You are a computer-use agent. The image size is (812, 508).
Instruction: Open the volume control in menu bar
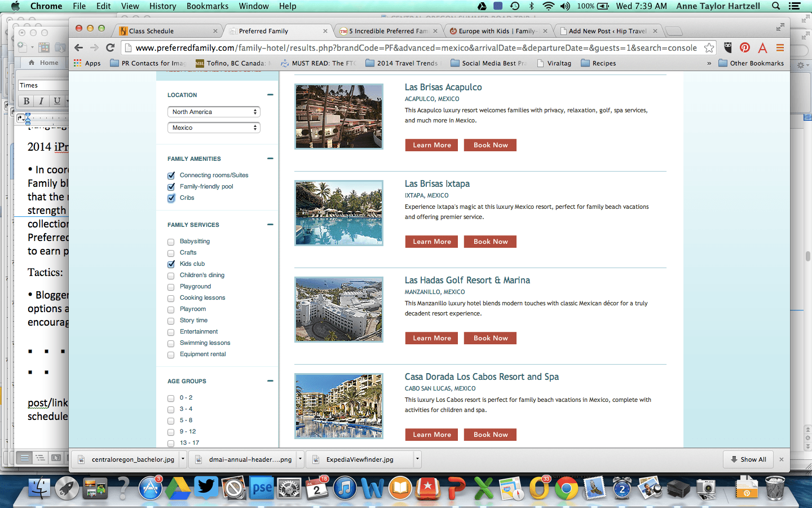565,6
